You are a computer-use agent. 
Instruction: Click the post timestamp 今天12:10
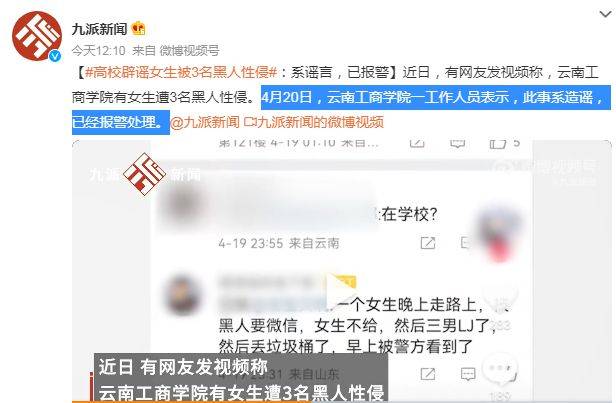point(98,50)
